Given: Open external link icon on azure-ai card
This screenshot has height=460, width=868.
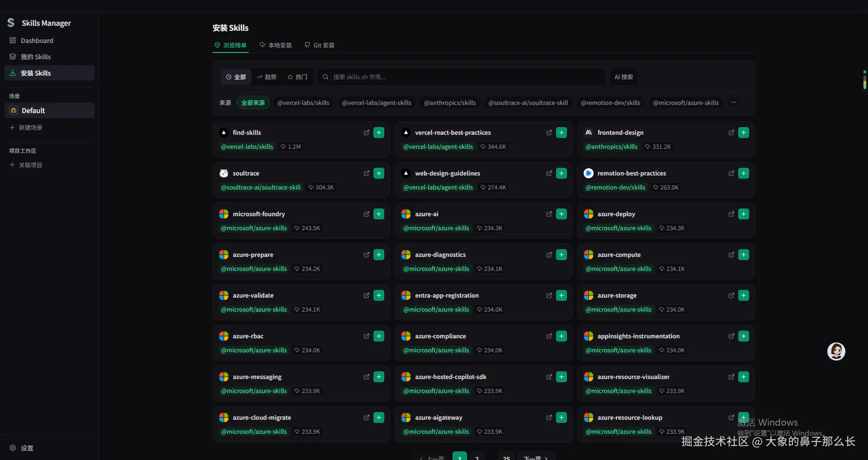Looking at the screenshot, I should [x=549, y=214].
